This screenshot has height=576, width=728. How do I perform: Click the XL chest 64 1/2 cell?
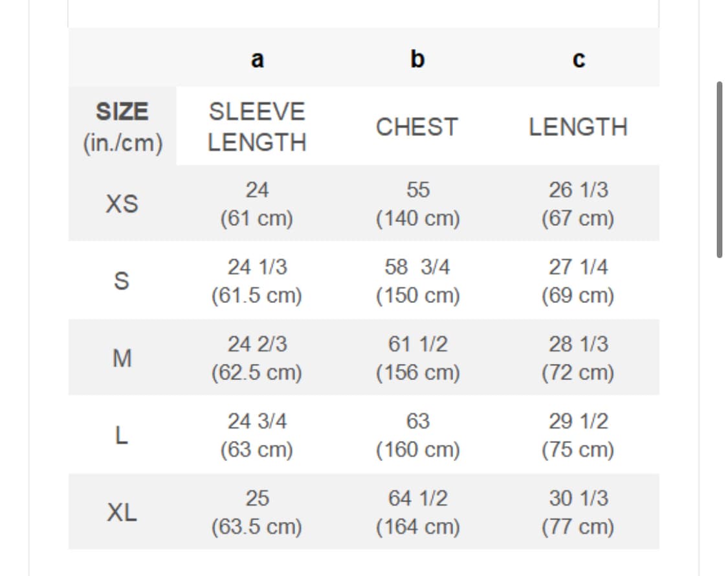point(418,512)
